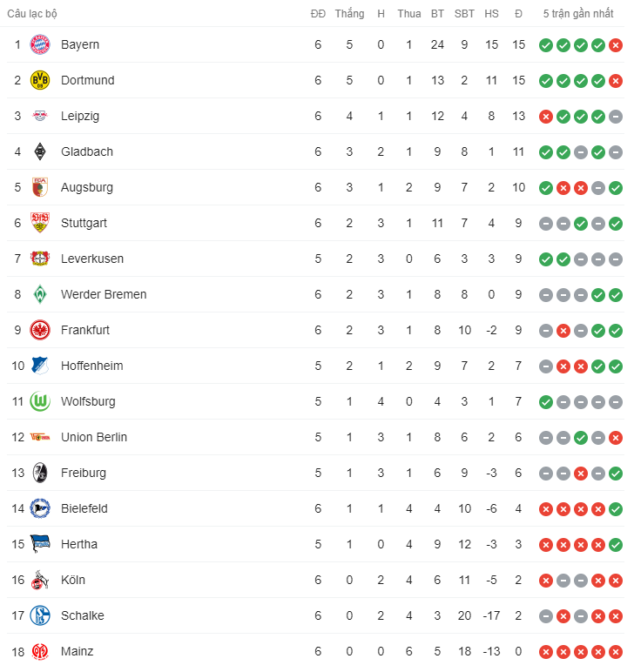Click the Werder Bremen diamond logo
Viewport: 634px width, 672px height.
(x=40, y=295)
